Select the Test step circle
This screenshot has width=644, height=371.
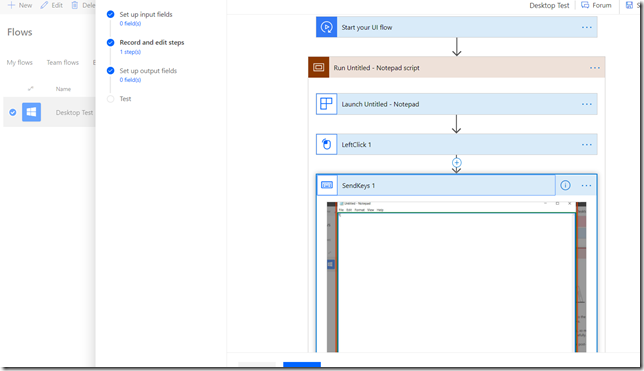click(x=110, y=99)
